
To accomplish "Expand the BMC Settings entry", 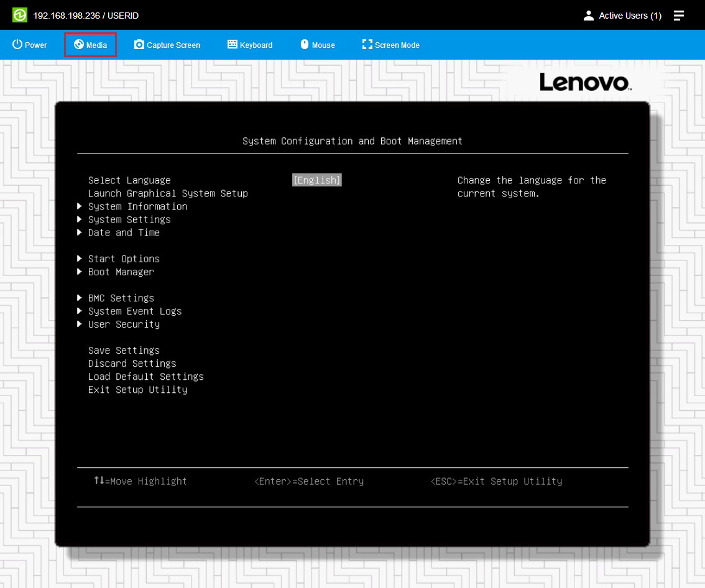I will coord(121,298).
